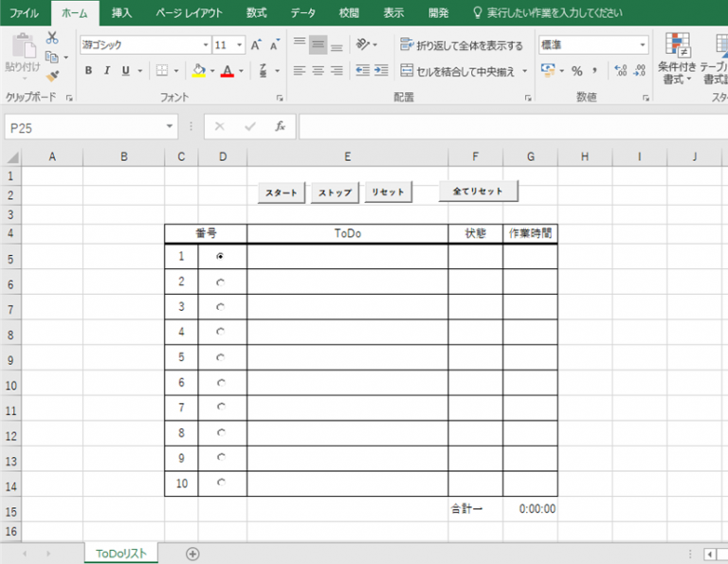
Task: Click the Decrease Indent icon
Action: point(363,70)
